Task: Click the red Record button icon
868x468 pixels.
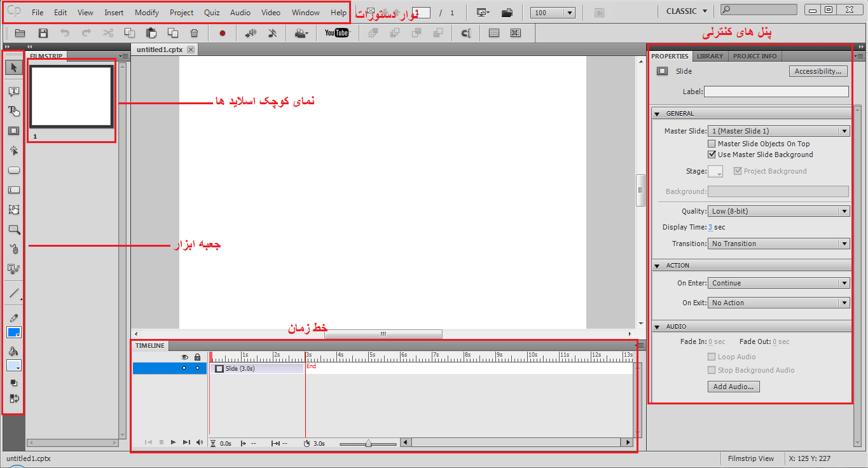Action: click(223, 33)
